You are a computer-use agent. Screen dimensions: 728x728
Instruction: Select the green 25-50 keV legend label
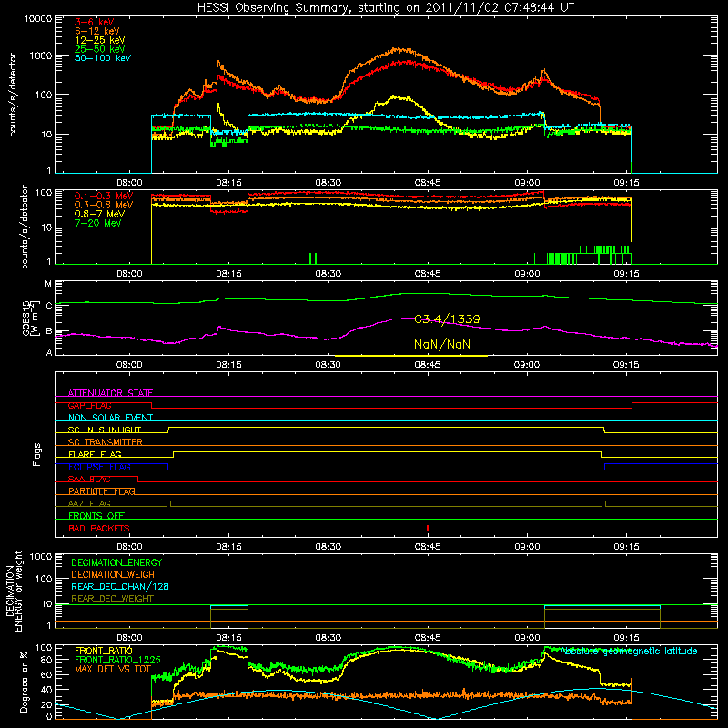(100, 49)
